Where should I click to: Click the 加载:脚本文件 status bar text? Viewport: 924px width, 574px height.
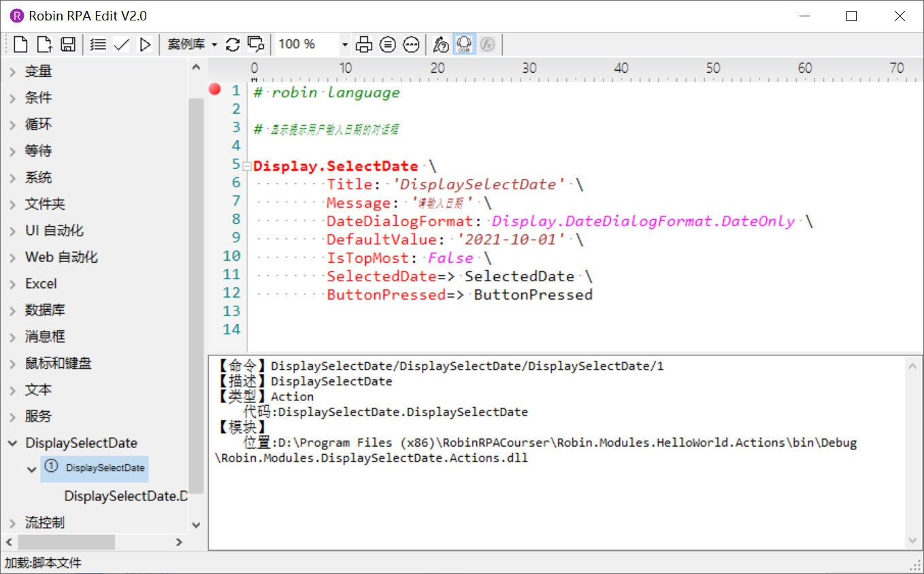point(43,563)
